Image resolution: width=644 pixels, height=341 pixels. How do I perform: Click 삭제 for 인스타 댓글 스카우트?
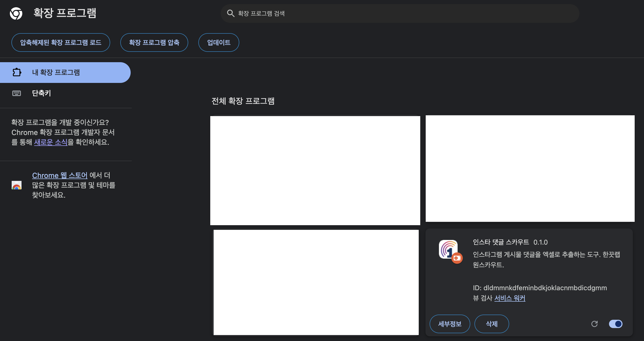tap(492, 324)
